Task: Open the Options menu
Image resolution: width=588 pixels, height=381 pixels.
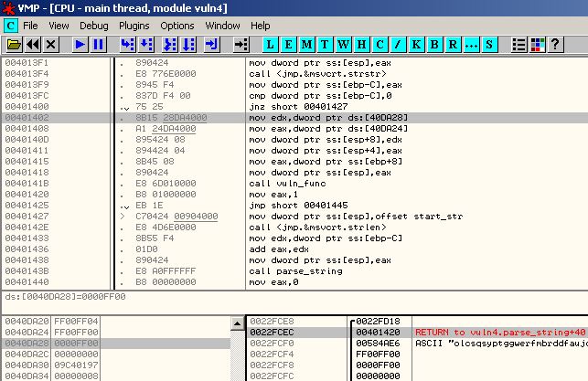Action: (177, 26)
